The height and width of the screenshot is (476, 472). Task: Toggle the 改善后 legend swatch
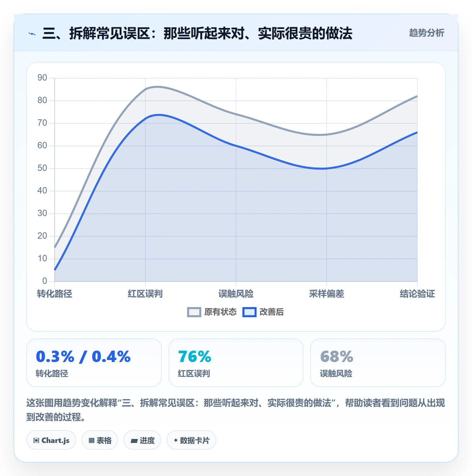coord(249,312)
